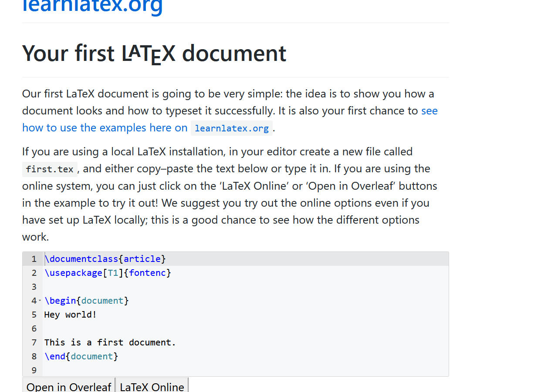Click the \begin{document} command

pyautogui.click(x=86, y=301)
